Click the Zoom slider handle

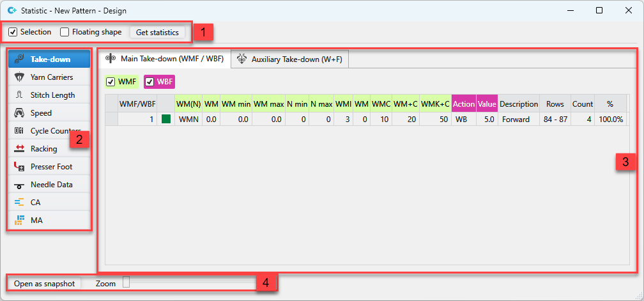tap(126, 282)
